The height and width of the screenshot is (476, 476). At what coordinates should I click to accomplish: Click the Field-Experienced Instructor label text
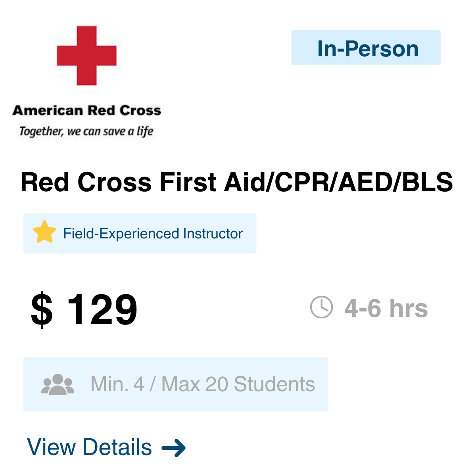[x=153, y=234]
